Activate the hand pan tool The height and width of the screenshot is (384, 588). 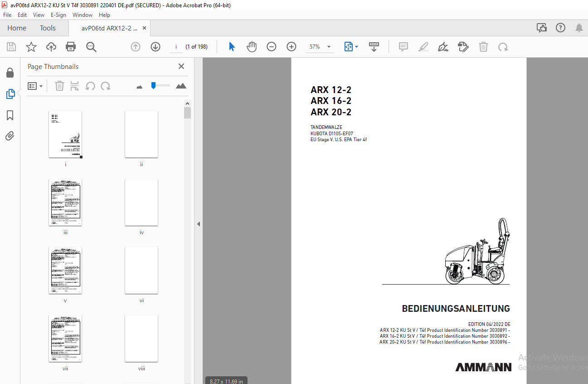click(x=252, y=47)
